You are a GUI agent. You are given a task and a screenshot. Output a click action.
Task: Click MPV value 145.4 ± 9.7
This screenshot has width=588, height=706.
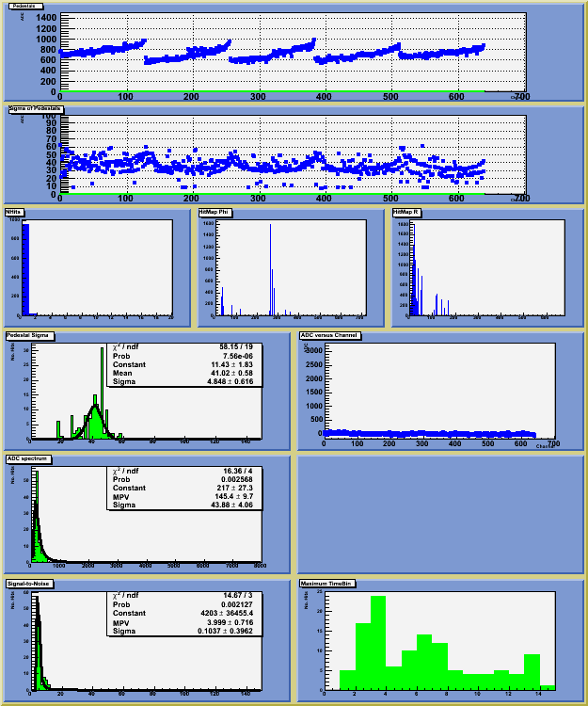click(233, 497)
